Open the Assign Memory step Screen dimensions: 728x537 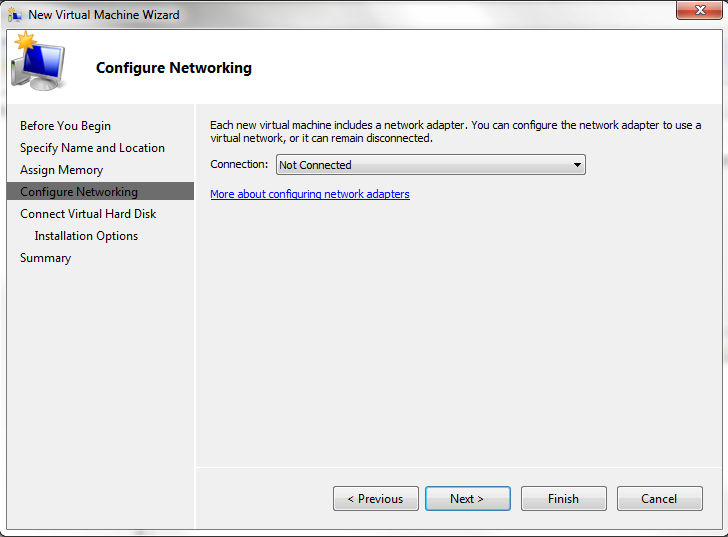[x=61, y=170]
